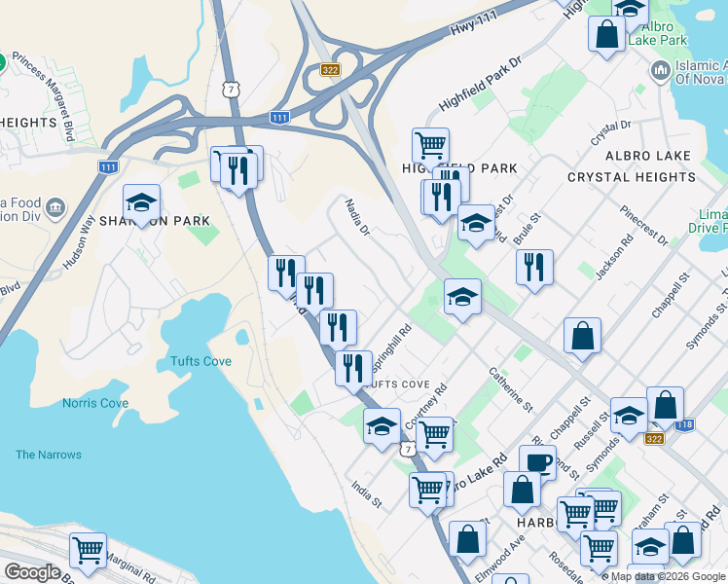Click the Albro Lake Park label
This screenshot has width=728, height=584.
[x=657, y=33]
